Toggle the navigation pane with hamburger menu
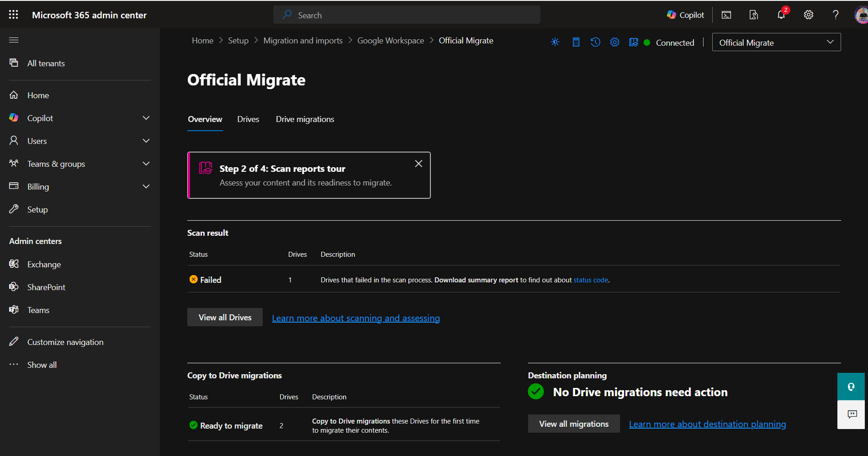The image size is (868, 456). (13, 40)
